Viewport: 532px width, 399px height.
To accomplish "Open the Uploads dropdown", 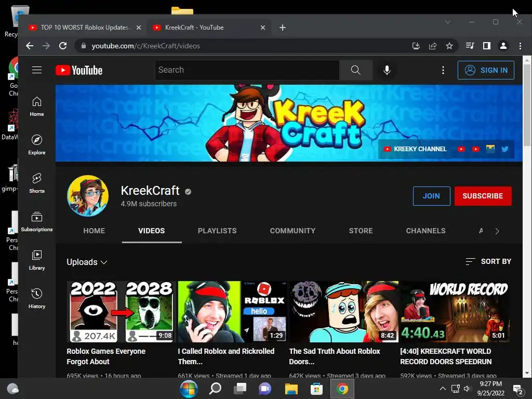I will (x=87, y=262).
